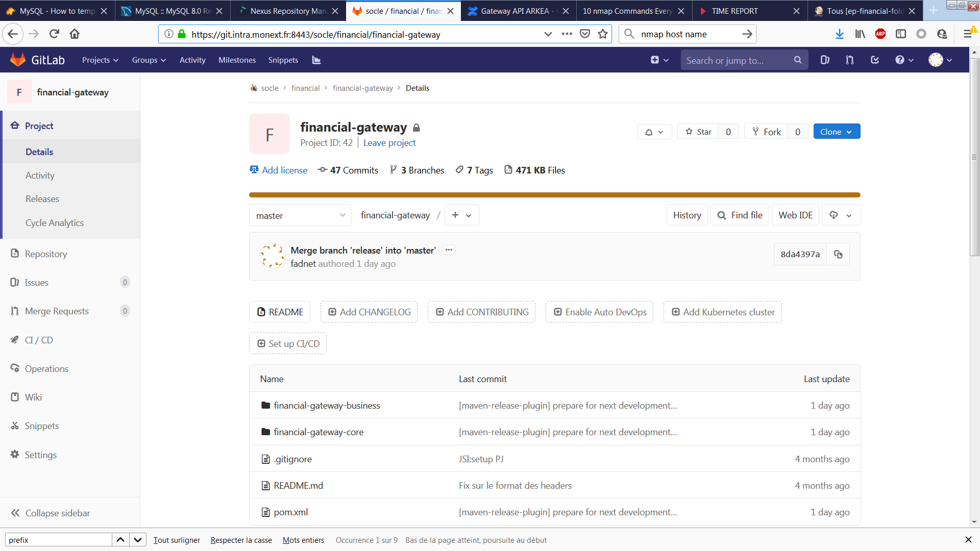Screen dimensions: 980x551
Task: Open the to-do list icon in navbar
Action: point(875,60)
